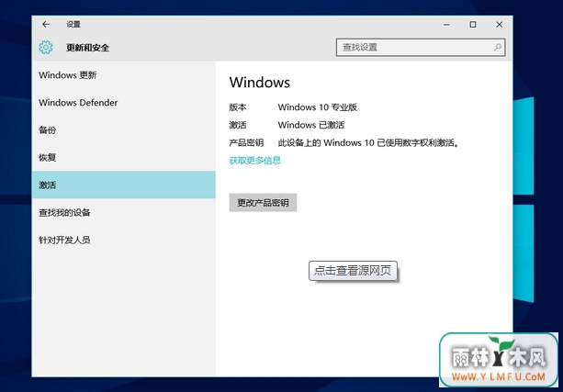Click the 版本 label
Viewport: 563px width, 392px height.
(238, 107)
